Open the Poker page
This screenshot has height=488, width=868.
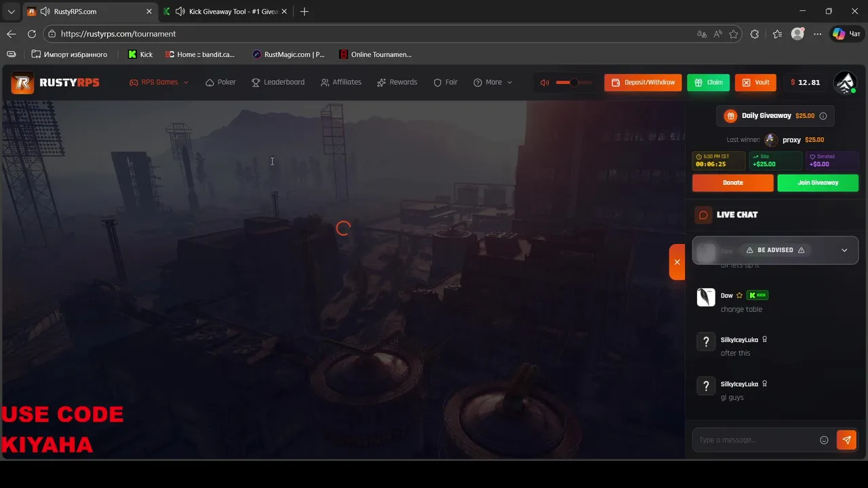(x=220, y=82)
